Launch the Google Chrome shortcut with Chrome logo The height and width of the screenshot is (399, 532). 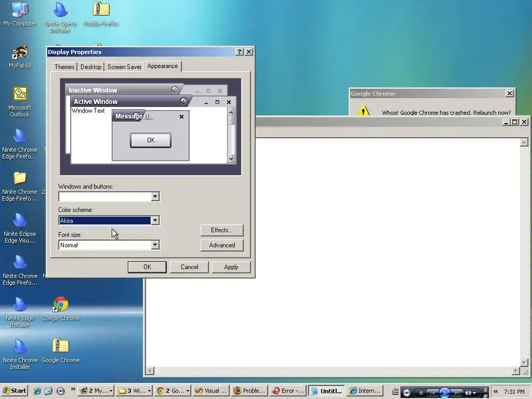(x=61, y=309)
